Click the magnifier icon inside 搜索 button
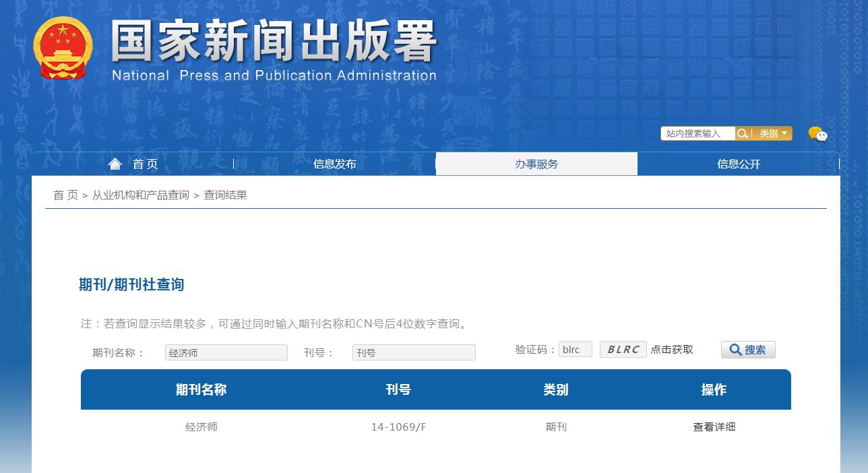This screenshot has width=868, height=473. click(735, 349)
